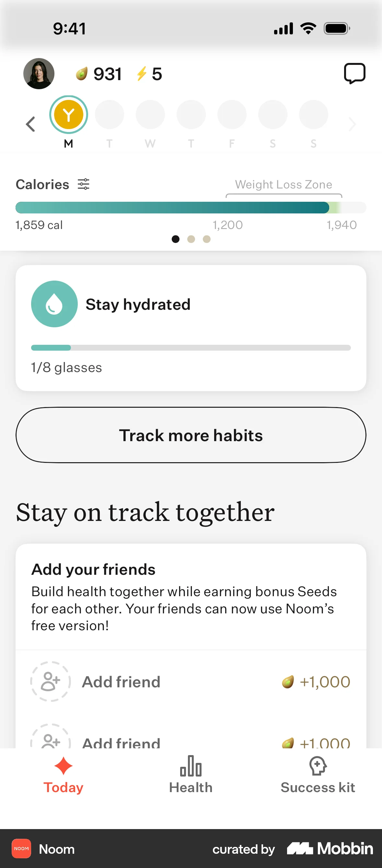Go to next week with right chevron

pyautogui.click(x=352, y=124)
